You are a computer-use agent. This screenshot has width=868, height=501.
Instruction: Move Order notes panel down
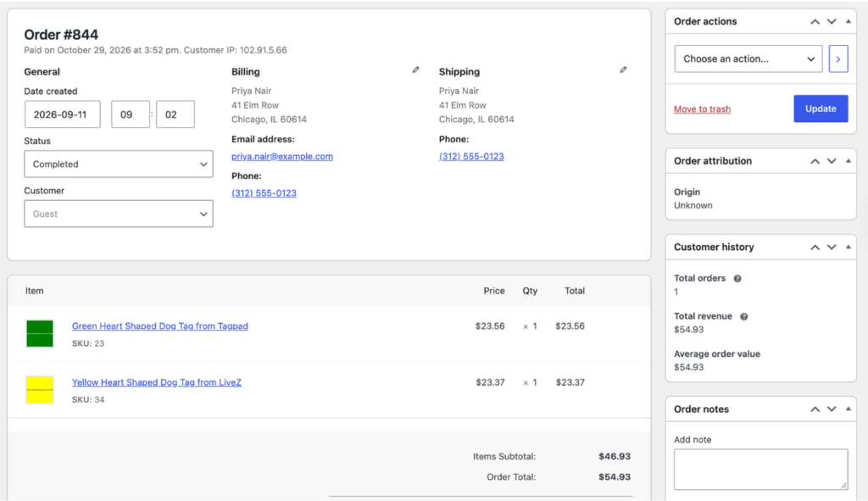[x=832, y=409]
